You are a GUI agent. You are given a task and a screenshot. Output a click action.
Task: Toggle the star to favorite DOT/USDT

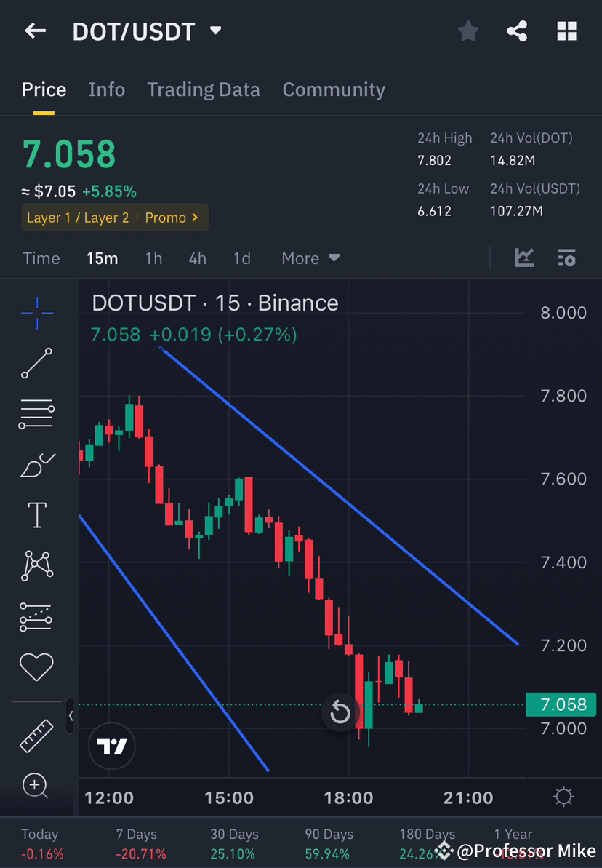pos(467,31)
